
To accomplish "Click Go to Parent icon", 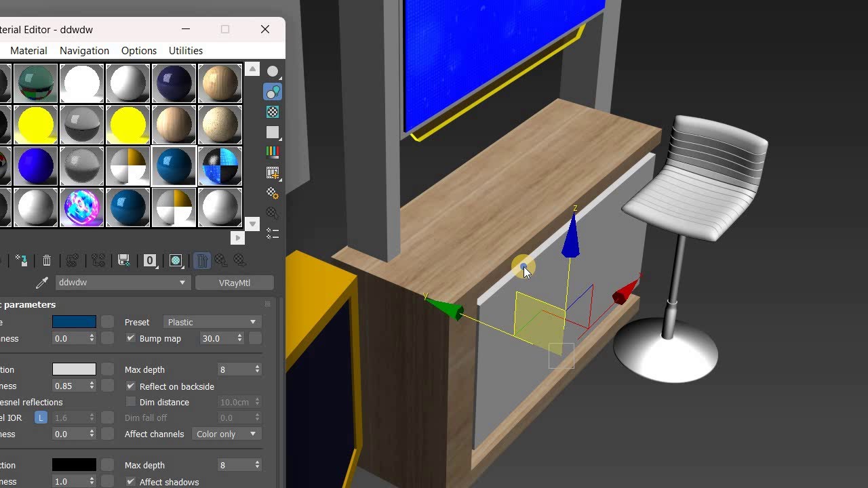I will coord(221,260).
